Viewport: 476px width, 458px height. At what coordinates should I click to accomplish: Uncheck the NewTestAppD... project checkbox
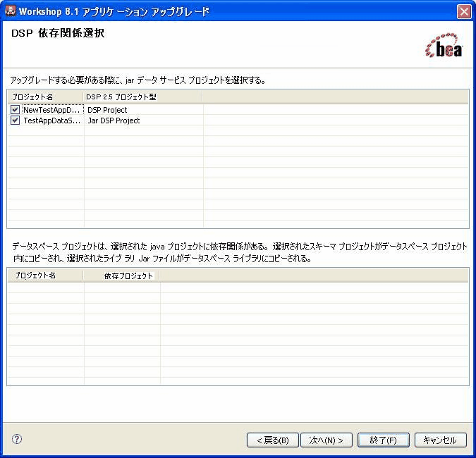click(16, 109)
